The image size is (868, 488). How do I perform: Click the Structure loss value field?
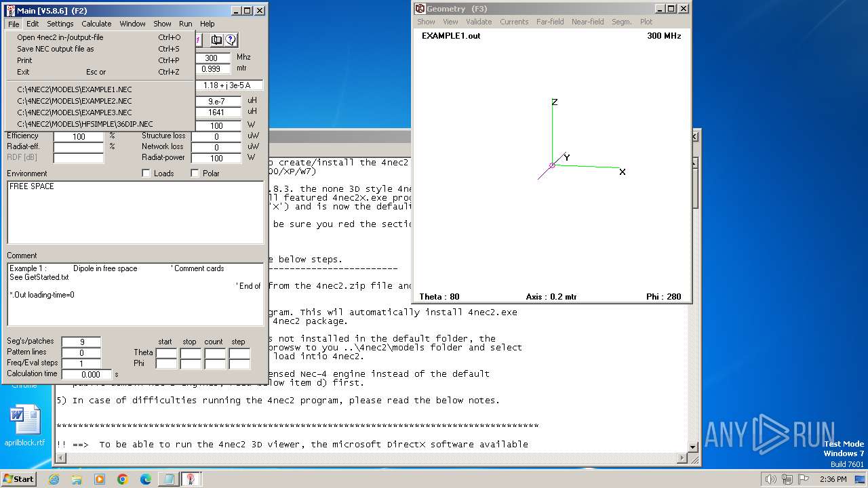point(216,136)
